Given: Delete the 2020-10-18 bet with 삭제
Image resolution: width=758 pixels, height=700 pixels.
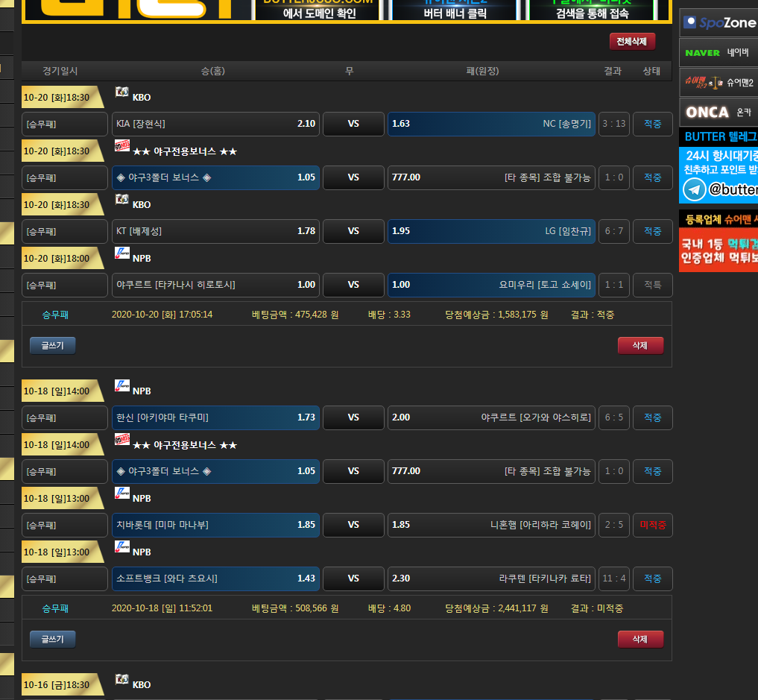Looking at the screenshot, I should click(640, 640).
